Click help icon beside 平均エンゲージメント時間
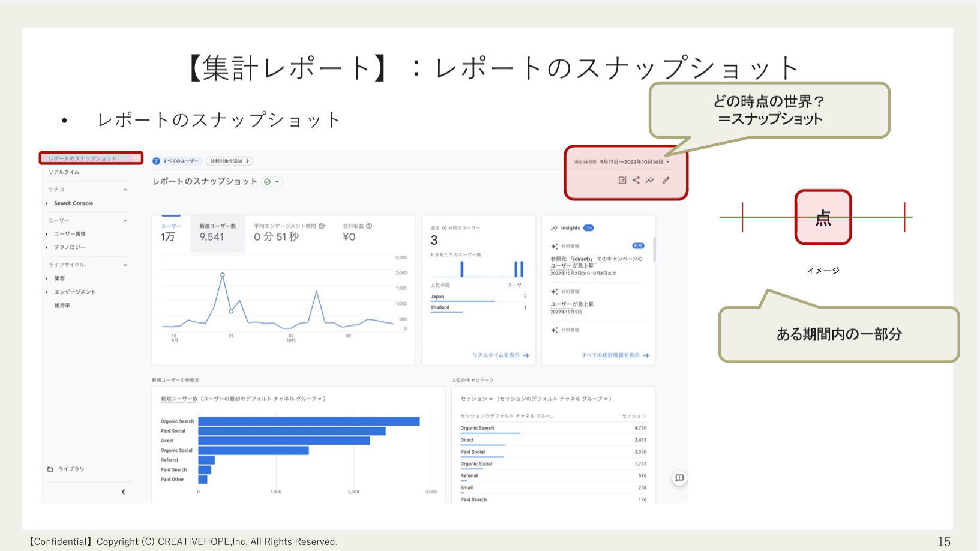The width and height of the screenshot is (980, 551). [322, 226]
